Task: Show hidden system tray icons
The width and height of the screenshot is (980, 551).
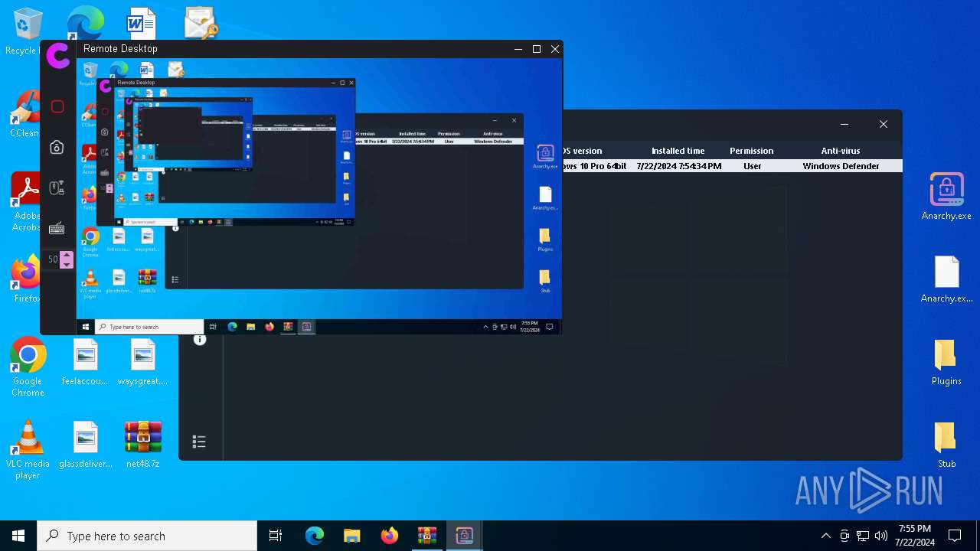Action: click(x=825, y=536)
